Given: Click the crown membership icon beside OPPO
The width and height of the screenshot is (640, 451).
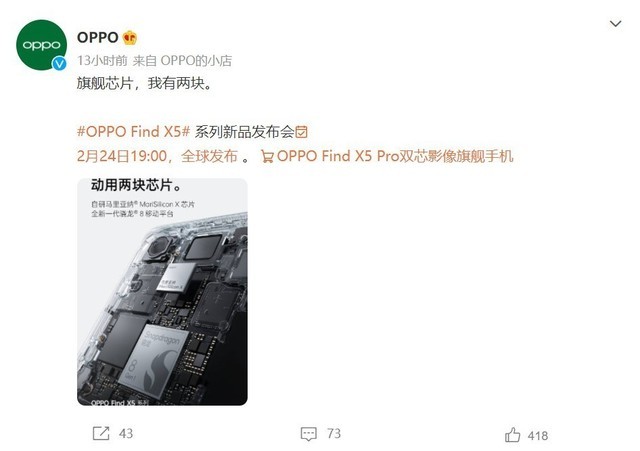Looking at the screenshot, I should (x=130, y=38).
